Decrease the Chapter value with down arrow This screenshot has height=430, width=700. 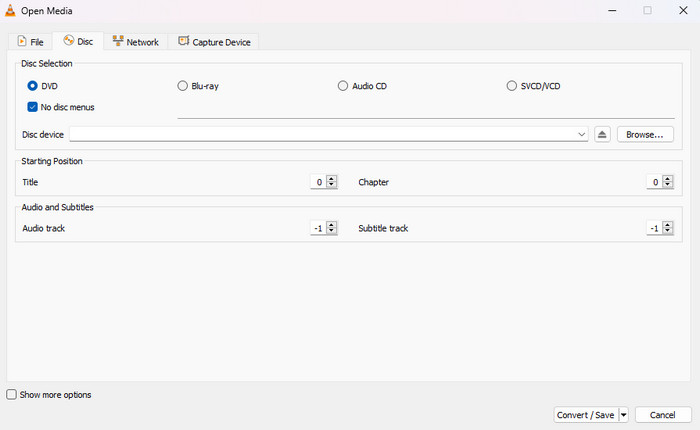[667, 185]
